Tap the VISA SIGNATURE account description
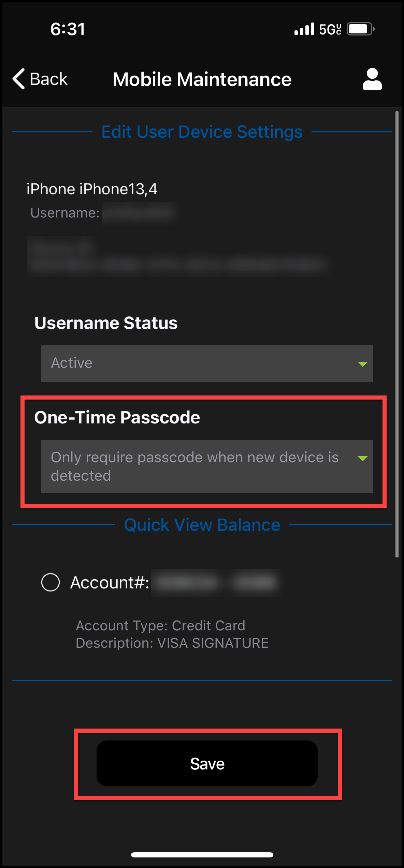Image resolution: width=404 pixels, height=868 pixels. [x=172, y=643]
